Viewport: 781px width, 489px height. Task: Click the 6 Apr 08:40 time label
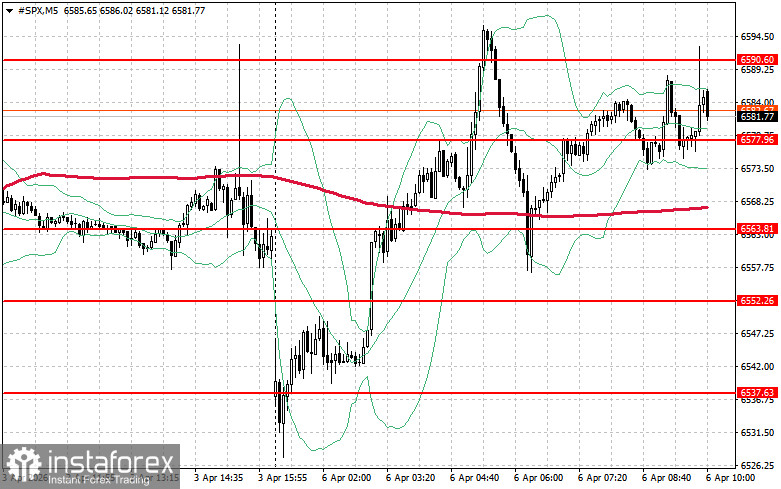click(x=666, y=478)
